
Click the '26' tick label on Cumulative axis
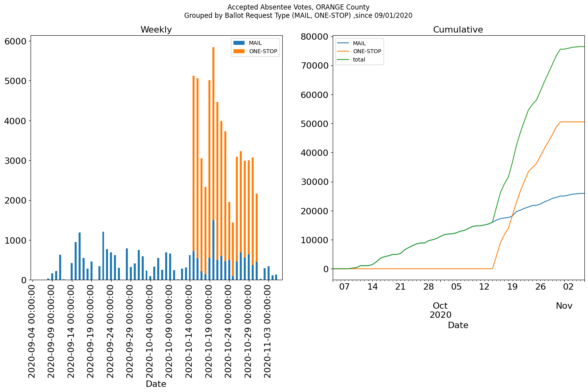tap(540, 286)
